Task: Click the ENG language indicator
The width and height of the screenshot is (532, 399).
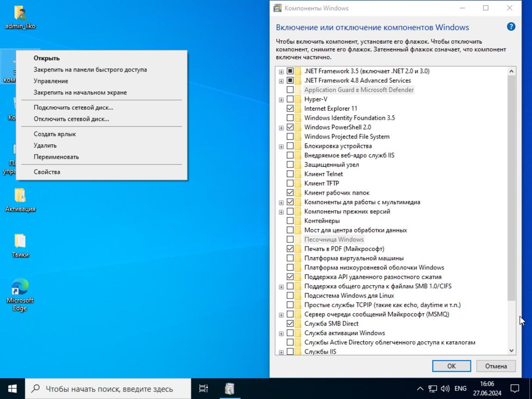Action: click(x=460, y=388)
